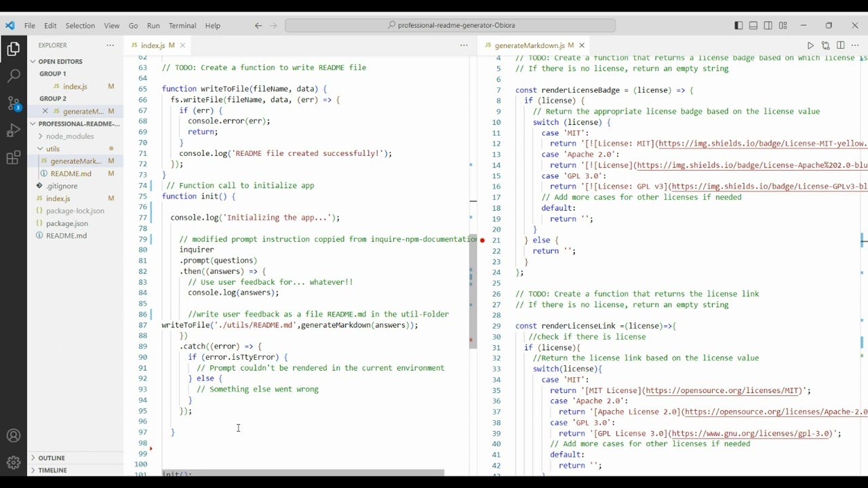The width and height of the screenshot is (868, 488).
Task: Toggle the secondary side bar layout icon
Action: point(768,26)
